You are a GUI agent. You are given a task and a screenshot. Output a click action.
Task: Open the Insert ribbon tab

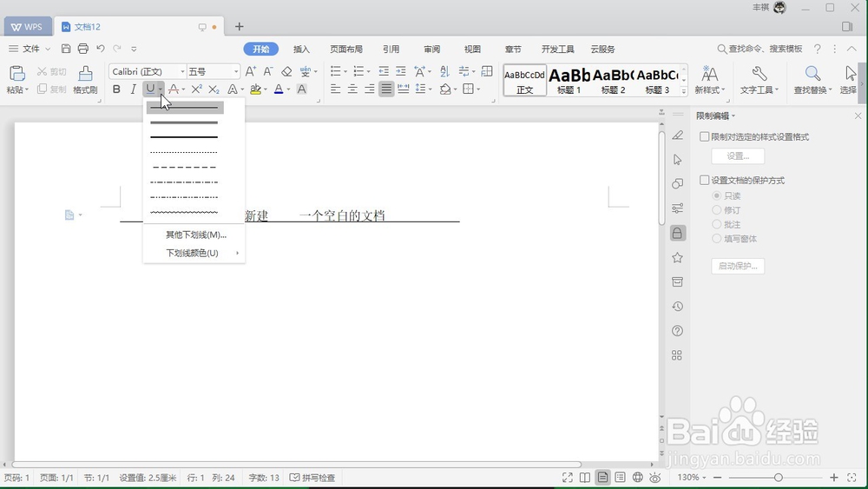pos(301,49)
